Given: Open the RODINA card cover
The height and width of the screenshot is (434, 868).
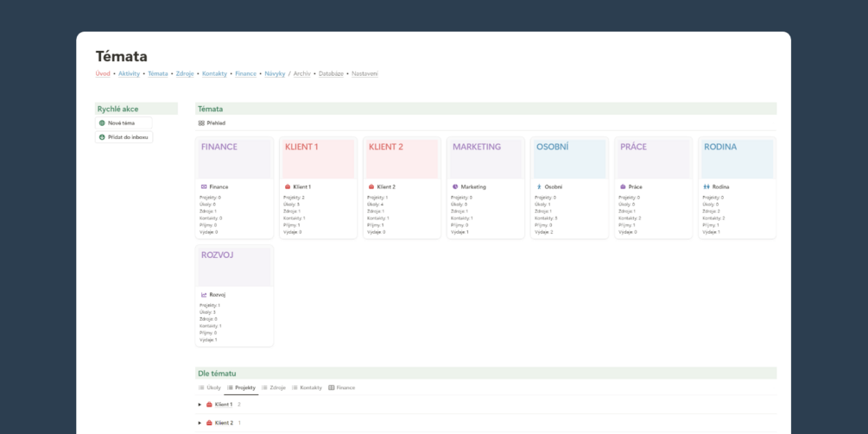Looking at the screenshot, I should click(x=738, y=160).
